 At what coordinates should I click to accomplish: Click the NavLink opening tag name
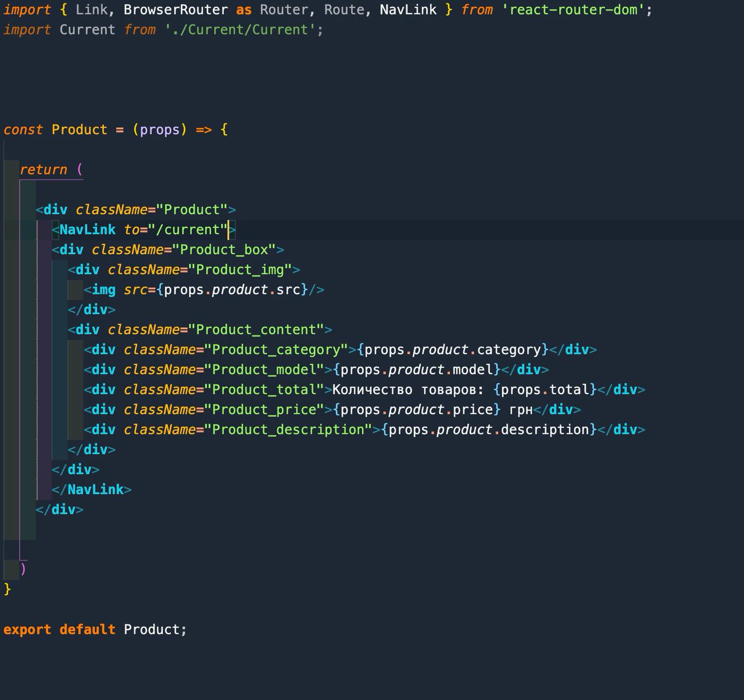coord(87,230)
